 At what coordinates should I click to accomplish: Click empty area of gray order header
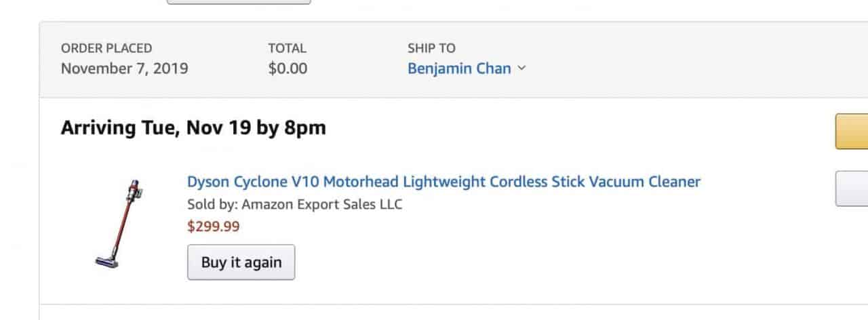coord(678,60)
